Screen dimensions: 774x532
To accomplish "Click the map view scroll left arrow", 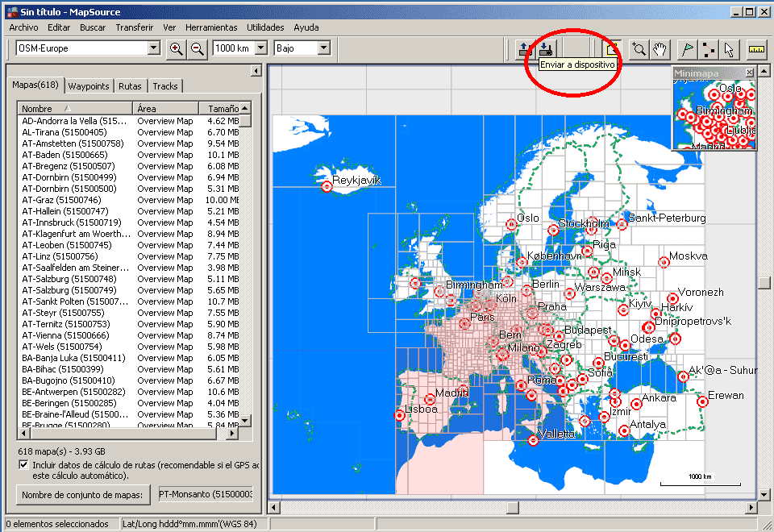I will [274, 507].
